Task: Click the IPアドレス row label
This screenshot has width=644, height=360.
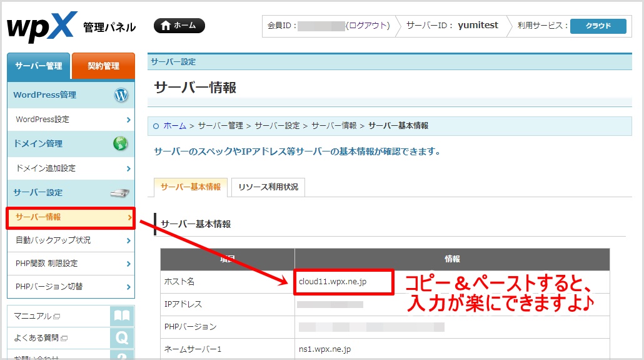Action: tap(183, 304)
